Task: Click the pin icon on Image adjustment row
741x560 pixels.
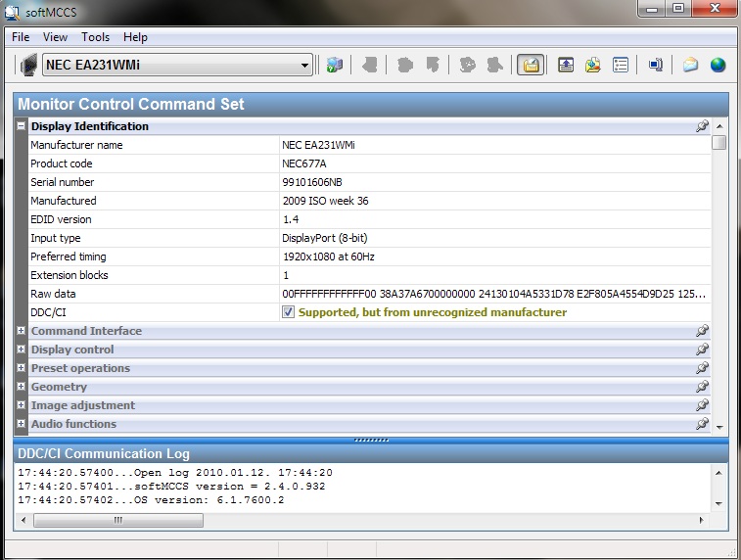Action: coord(702,405)
